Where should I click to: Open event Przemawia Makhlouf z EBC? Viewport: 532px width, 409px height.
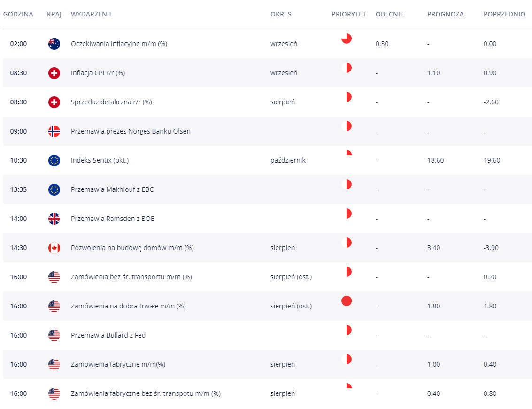coord(112,189)
